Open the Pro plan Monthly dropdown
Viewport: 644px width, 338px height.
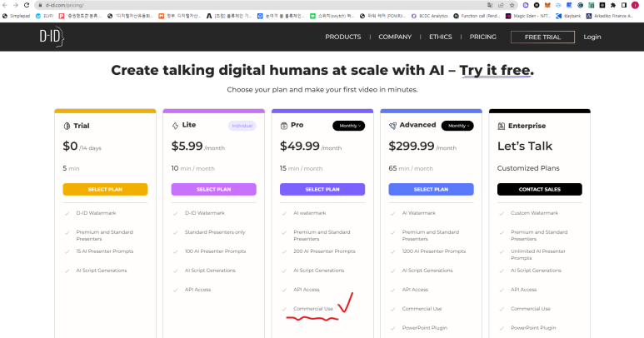pos(349,126)
